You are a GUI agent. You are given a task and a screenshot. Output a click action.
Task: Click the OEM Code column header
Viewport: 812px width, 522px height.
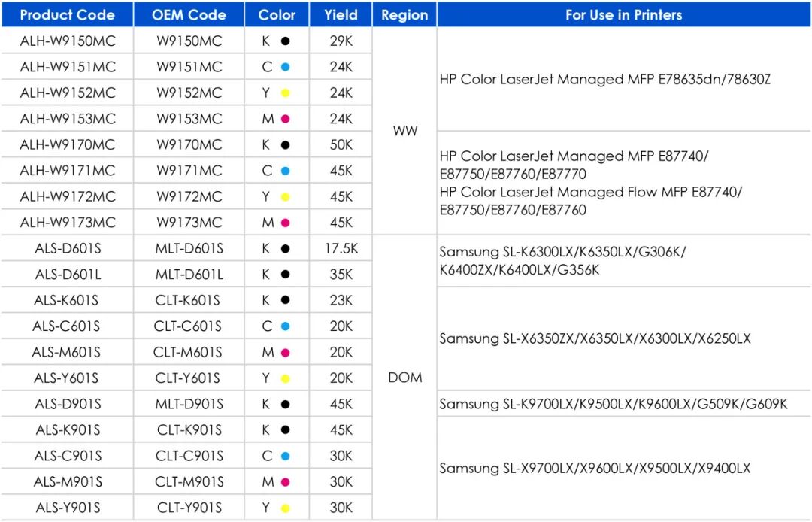pos(189,14)
